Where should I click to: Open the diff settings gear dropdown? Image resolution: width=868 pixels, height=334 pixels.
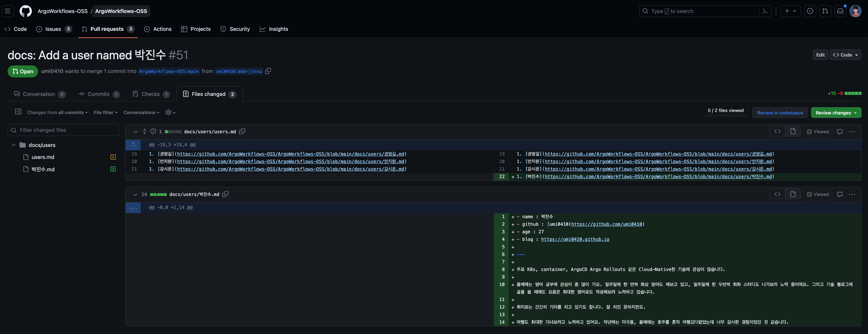pyautogui.click(x=170, y=112)
